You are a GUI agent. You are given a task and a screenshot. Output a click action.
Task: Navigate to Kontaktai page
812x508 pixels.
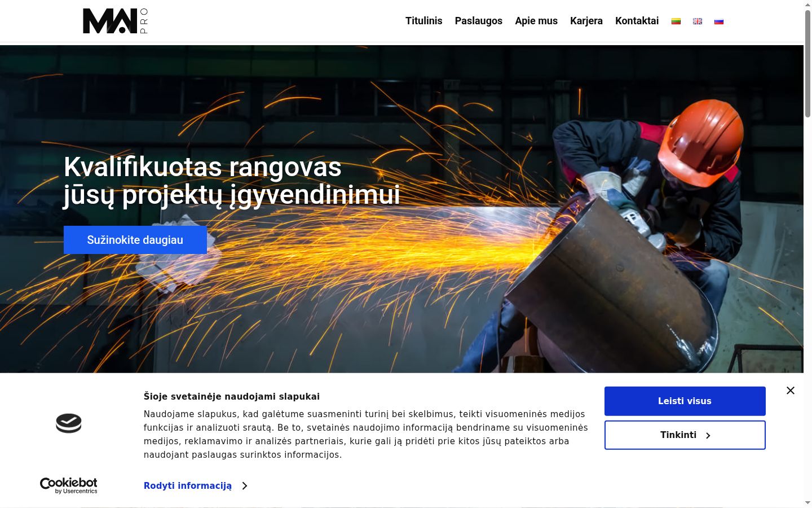click(x=637, y=21)
